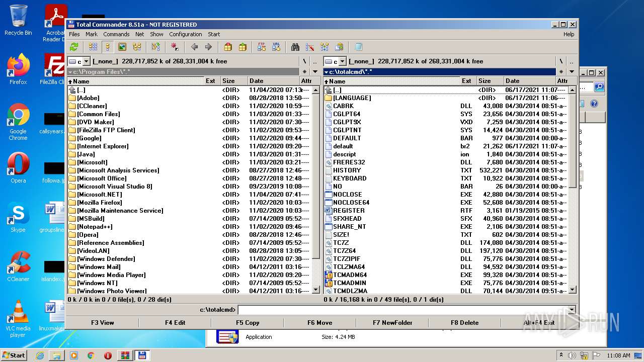Sort right panel by Date column header
The width and height of the screenshot is (644, 362).
(x=529, y=80)
